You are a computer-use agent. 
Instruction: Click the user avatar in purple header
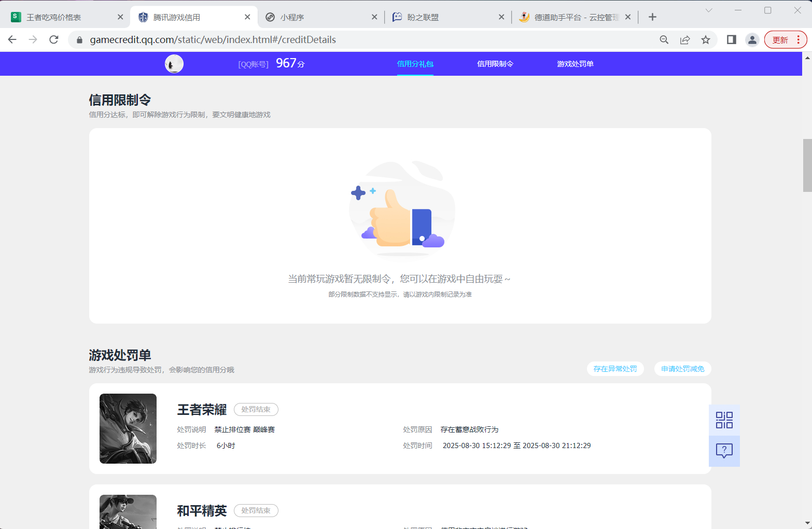(174, 64)
